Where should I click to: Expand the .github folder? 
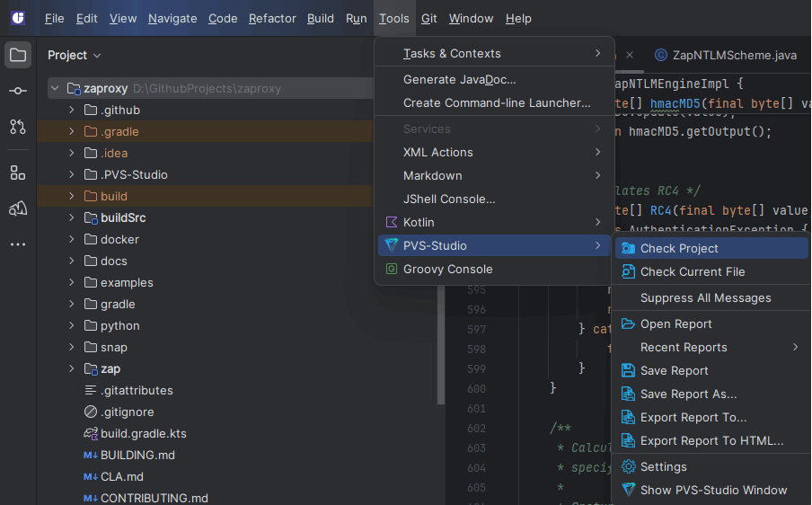pyautogui.click(x=71, y=110)
